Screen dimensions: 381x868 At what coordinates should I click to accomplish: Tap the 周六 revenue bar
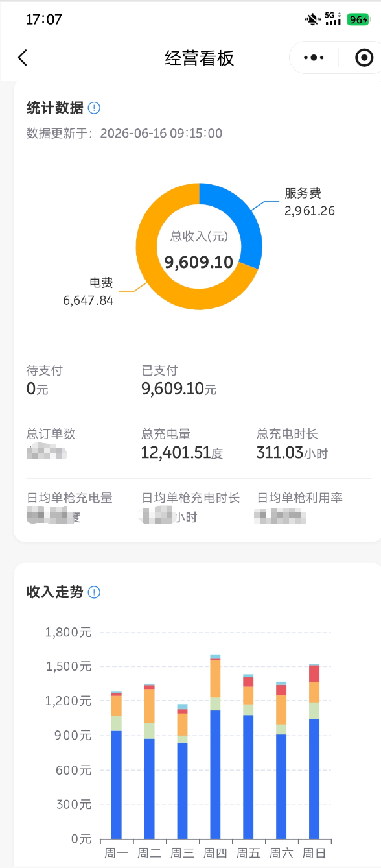coord(281,760)
